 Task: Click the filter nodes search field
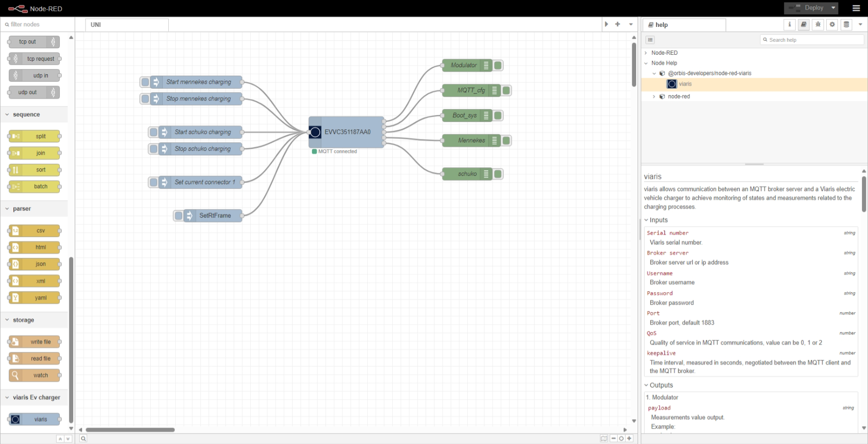pos(37,24)
